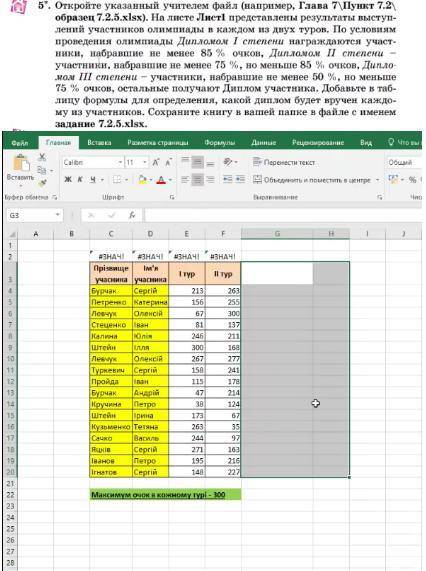The width and height of the screenshot is (426, 571).
Task: Click cell 'Максимум очок в кожному турі - 300'
Action: coord(165,495)
